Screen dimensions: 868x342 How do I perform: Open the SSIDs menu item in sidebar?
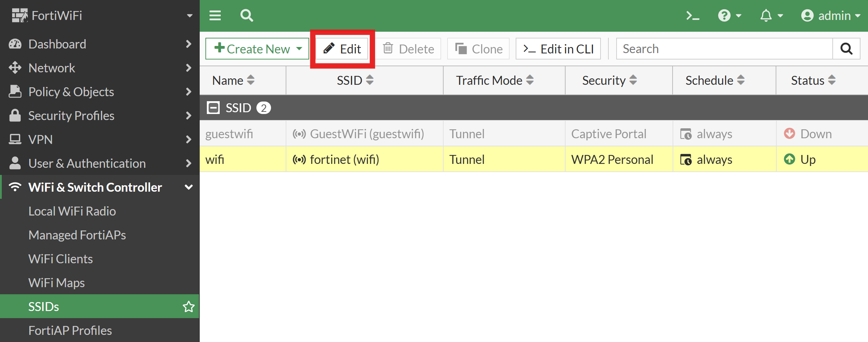(44, 306)
